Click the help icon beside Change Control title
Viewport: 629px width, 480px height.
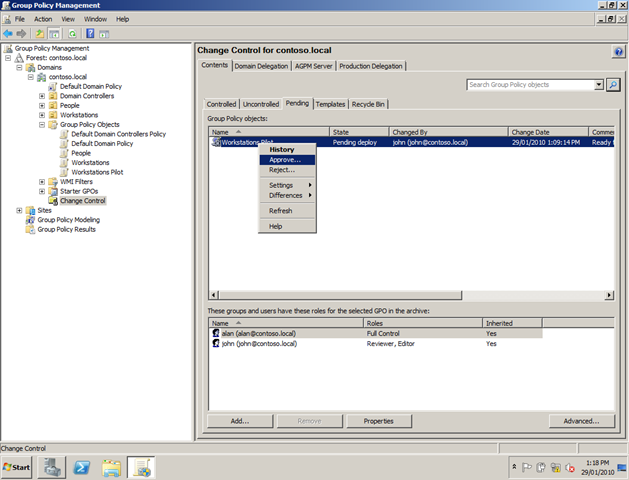[x=618, y=51]
